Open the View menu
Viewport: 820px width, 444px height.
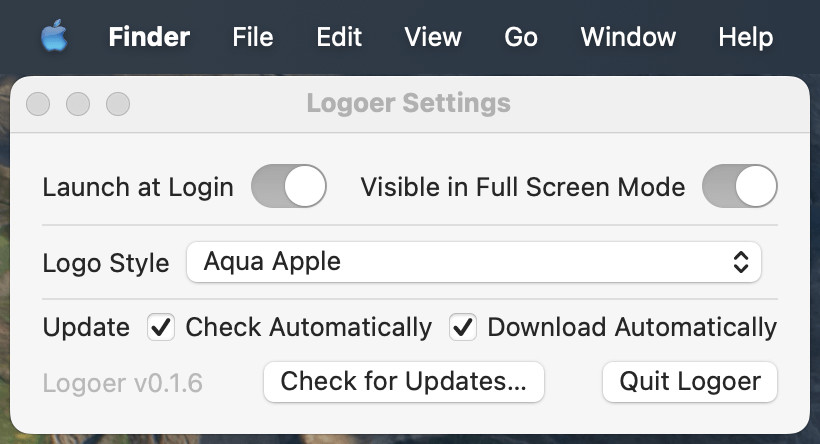433,37
